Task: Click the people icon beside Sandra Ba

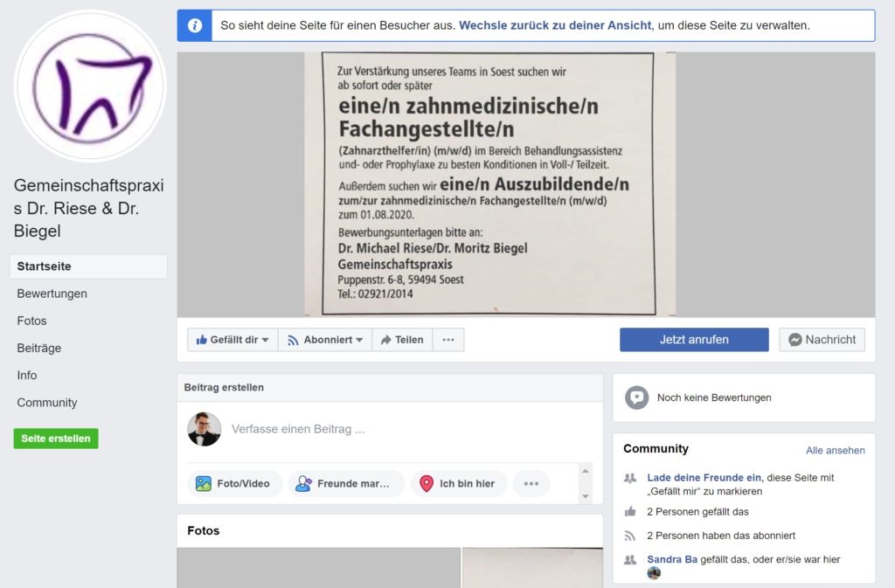Action: (x=630, y=559)
